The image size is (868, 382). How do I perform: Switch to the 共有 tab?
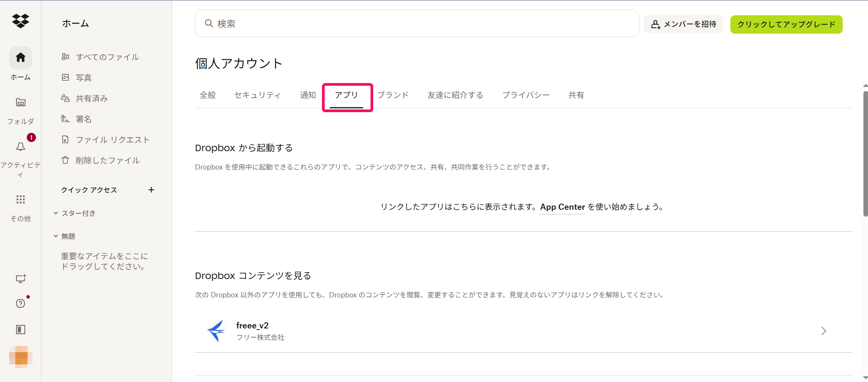(x=576, y=95)
